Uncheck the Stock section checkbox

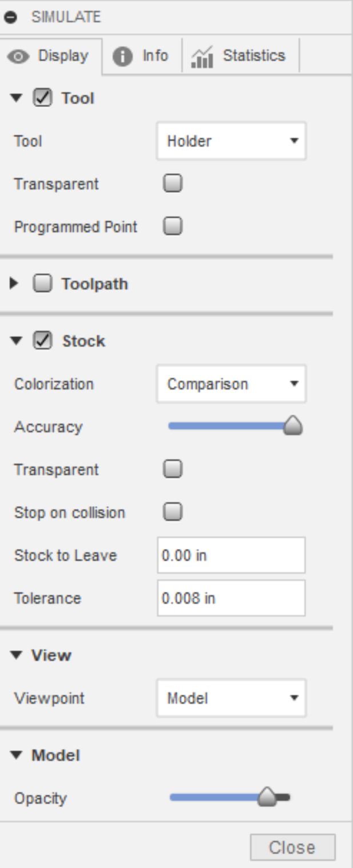coord(43,341)
